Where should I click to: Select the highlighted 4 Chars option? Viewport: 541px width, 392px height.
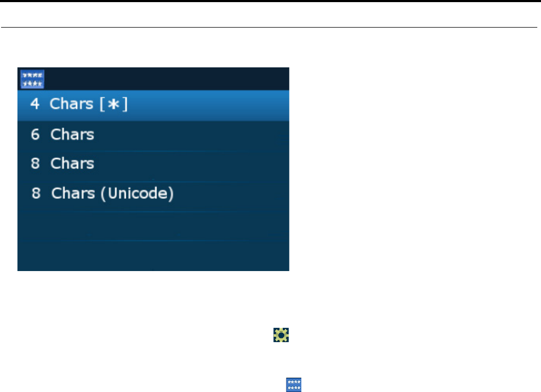(153, 105)
